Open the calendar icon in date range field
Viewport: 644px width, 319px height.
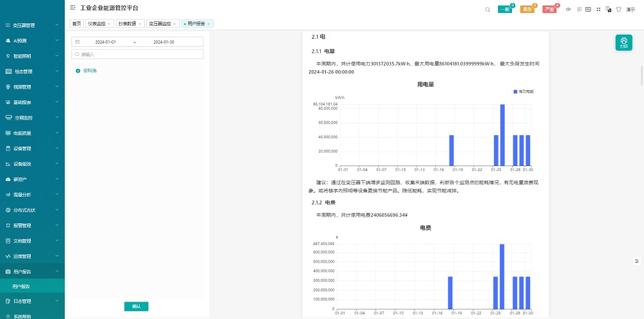click(x=77, y=42)
